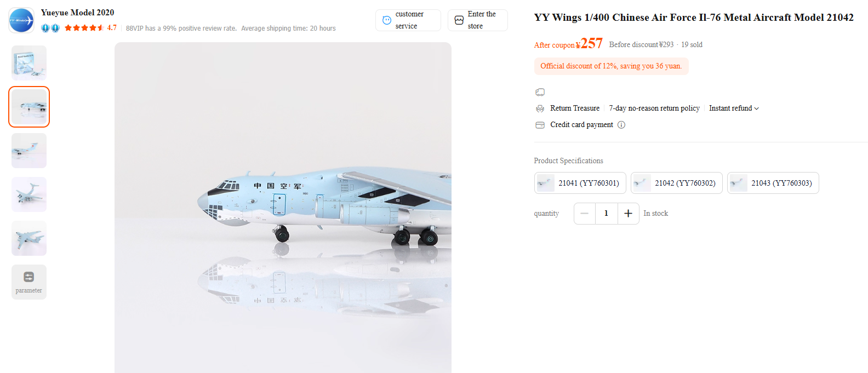This screenshot has width=868, height=373.
Task: Click the official 12% discount coupon banner
Action: (x=611, y=66)
